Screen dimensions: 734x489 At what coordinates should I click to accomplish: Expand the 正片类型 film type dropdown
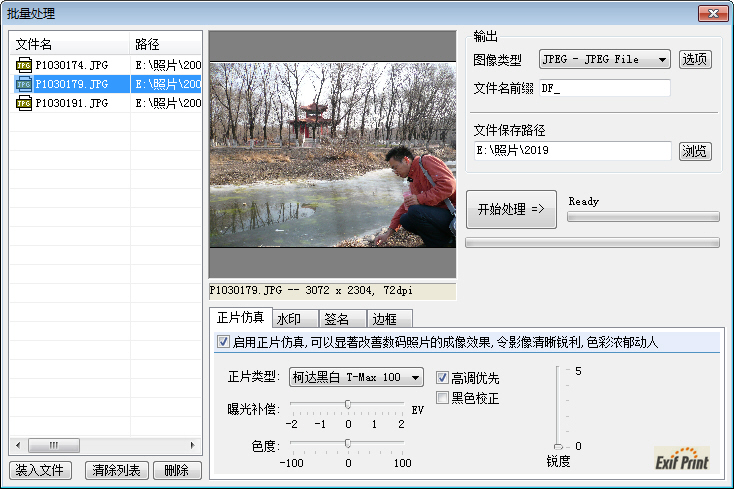pos(356,378)
